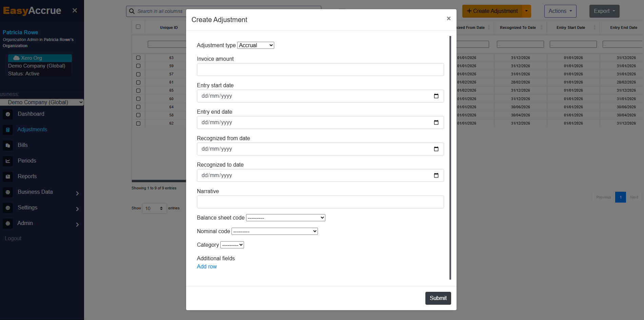Sort by Entry Start Date arrows
This screenshot has width=644, height=320.
point(595,27)
